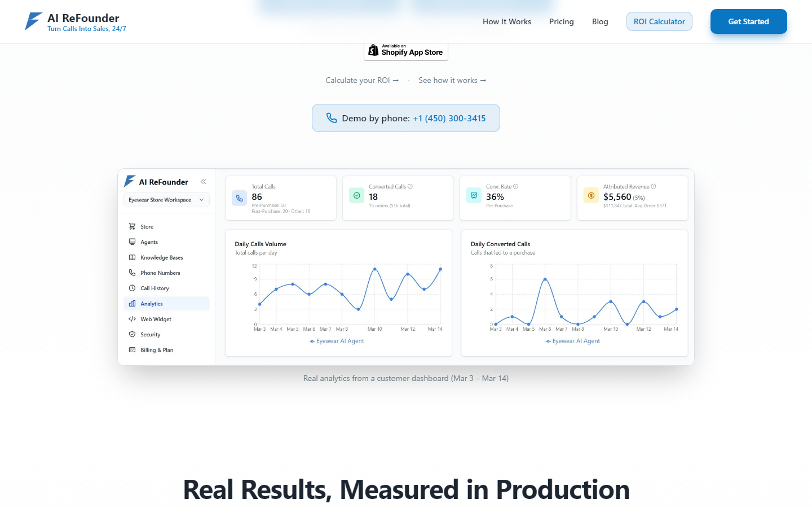Click the Store cart icon in dashboard sidebar
The image size is (812, 508).
point(132,226)
